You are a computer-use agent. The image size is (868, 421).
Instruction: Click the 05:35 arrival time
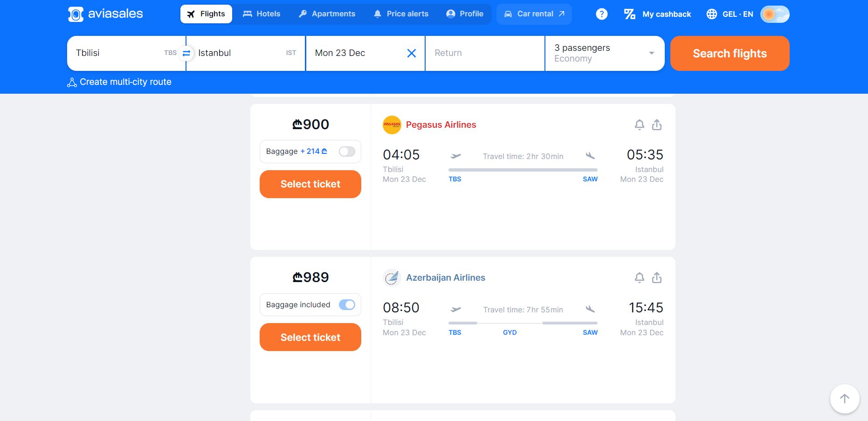coord(645,155)
